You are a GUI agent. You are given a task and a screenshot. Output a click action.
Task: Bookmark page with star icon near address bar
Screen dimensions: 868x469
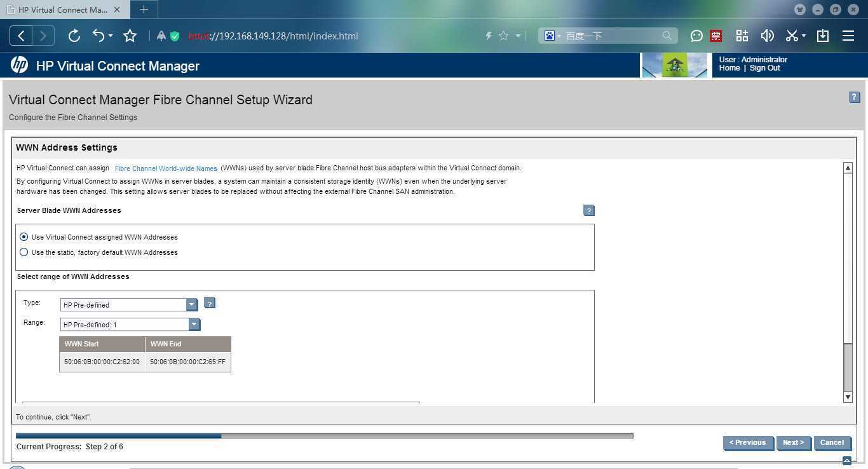pyautogui.click(x=130, y=36)
